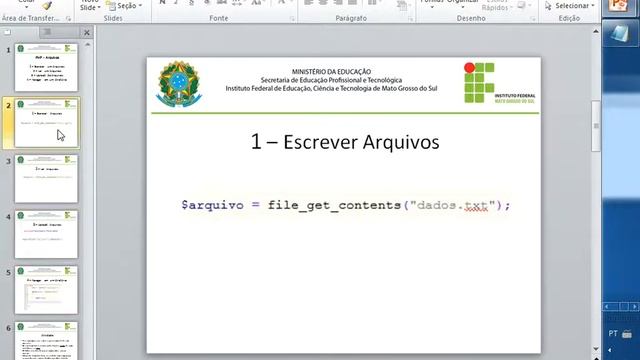Open Estilos Rápidos dropdown

point(511,8)
